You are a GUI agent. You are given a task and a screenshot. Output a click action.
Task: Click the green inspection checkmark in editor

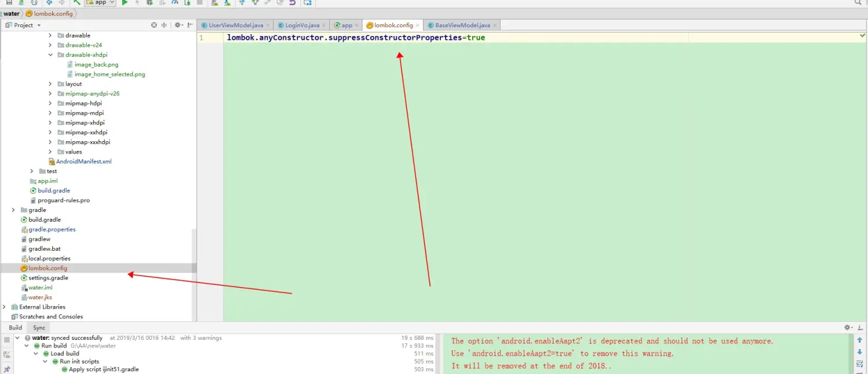click(863, 36)
